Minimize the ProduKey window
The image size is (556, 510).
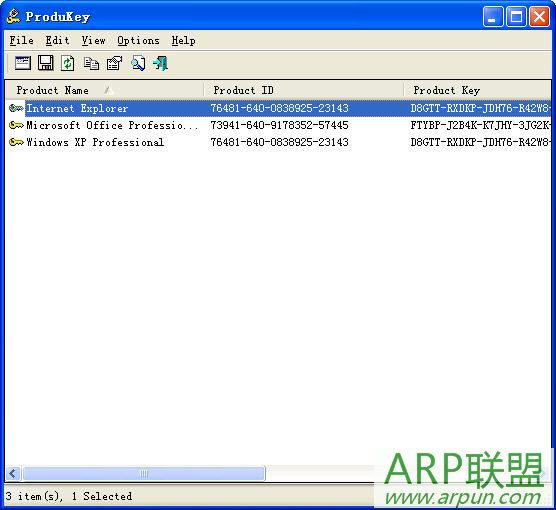point(493,16)
